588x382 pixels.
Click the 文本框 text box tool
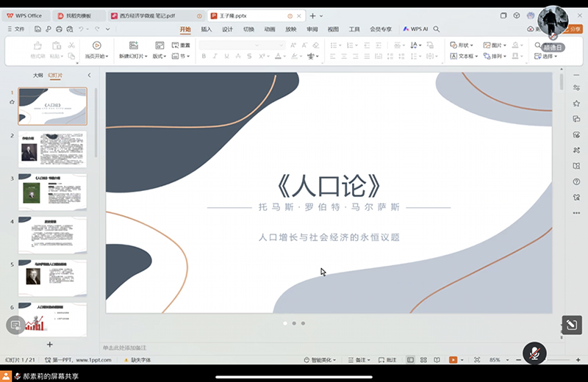tap(465, 56)
